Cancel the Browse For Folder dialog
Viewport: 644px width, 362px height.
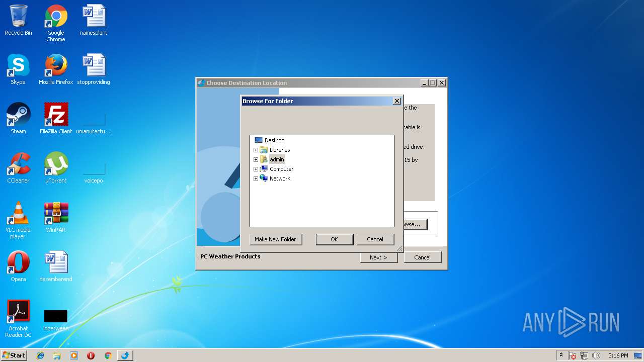375,239
